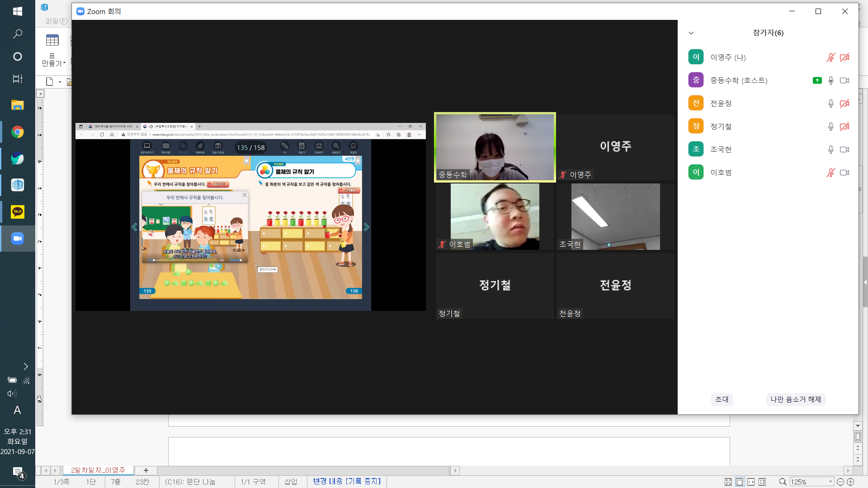This screenshot has width=868, height=488.
Task: Select the 중등수학 video thumbnail
Action: tap(495, 147)
